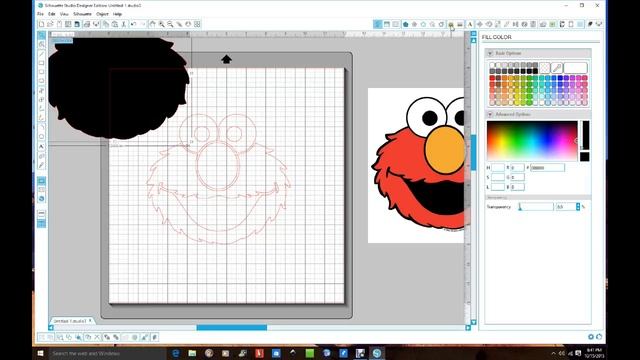Screen dimensions: 640x360
Task: Click the horizontal scrollbar thumb
Action: tap(231, 327)
